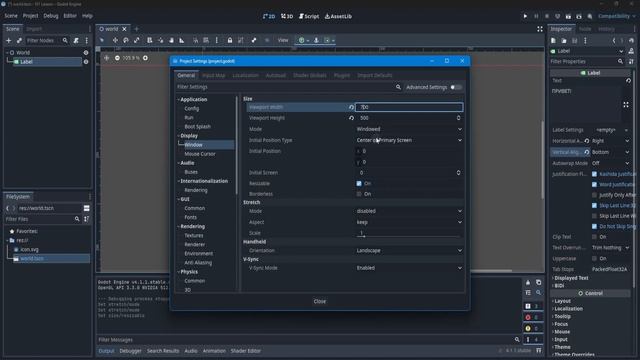
Task: Clear the Output log
Action: point(528,282)
